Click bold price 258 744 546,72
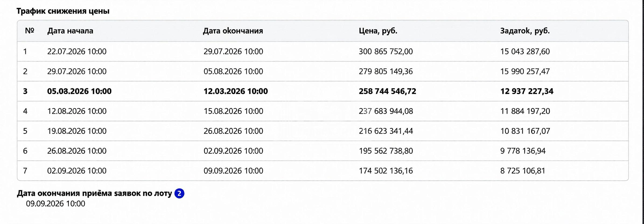 coord(387,91)
